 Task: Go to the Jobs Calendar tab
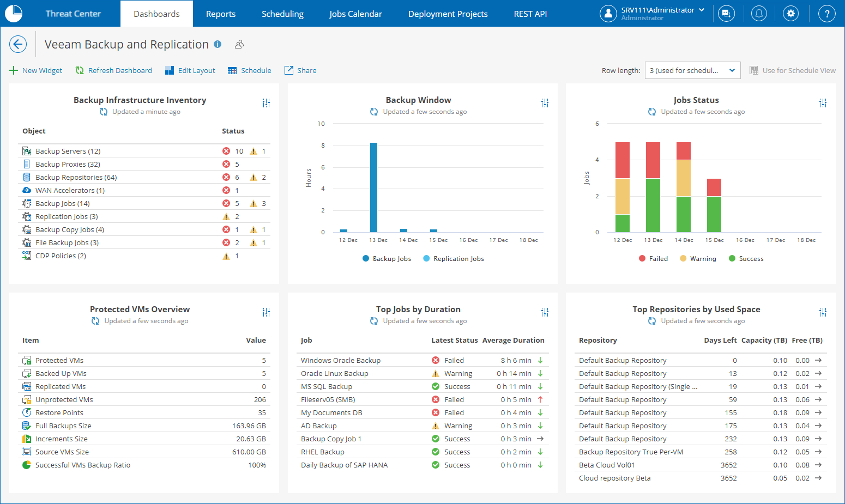(355, 14)
